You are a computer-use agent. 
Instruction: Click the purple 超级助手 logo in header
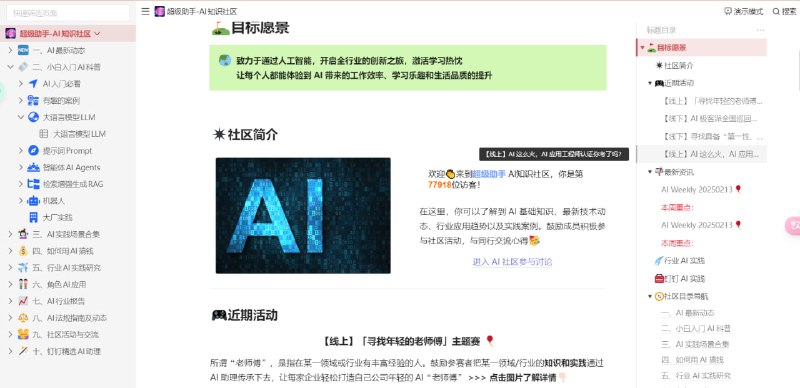pos(160,11)
